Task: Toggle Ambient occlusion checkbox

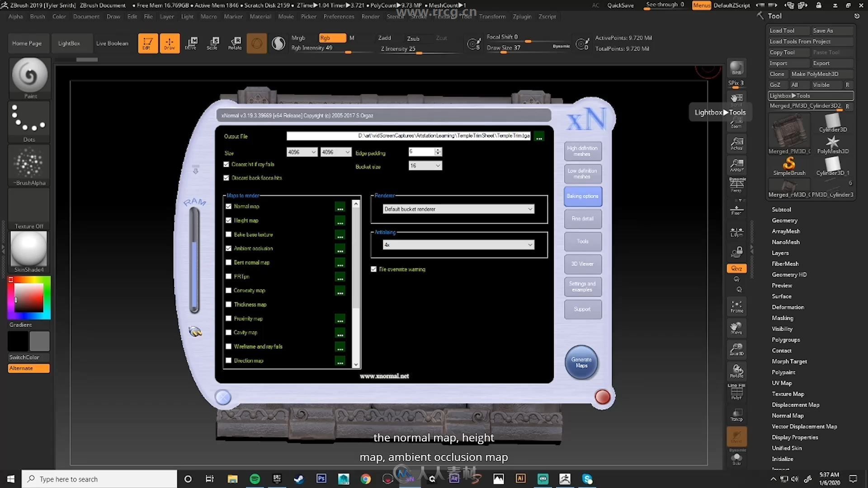Action: [x=228, y=249]
